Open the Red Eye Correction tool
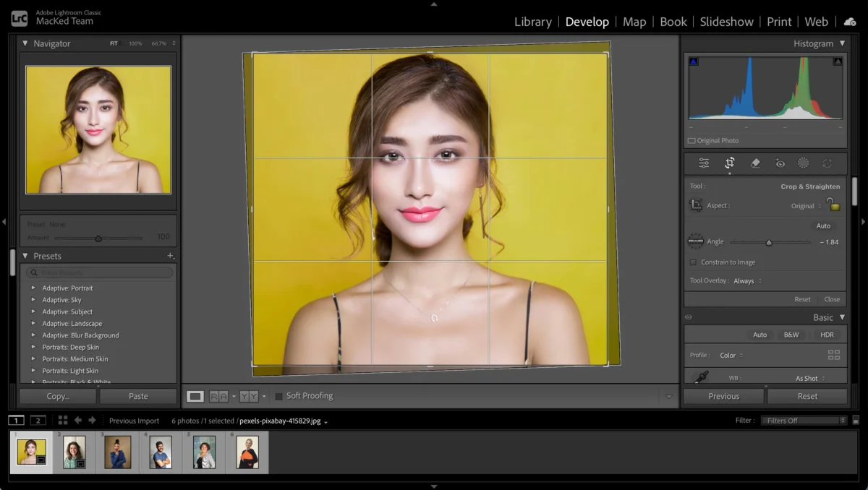The height and width of the screenshot is (490, 868). [780, 163]
